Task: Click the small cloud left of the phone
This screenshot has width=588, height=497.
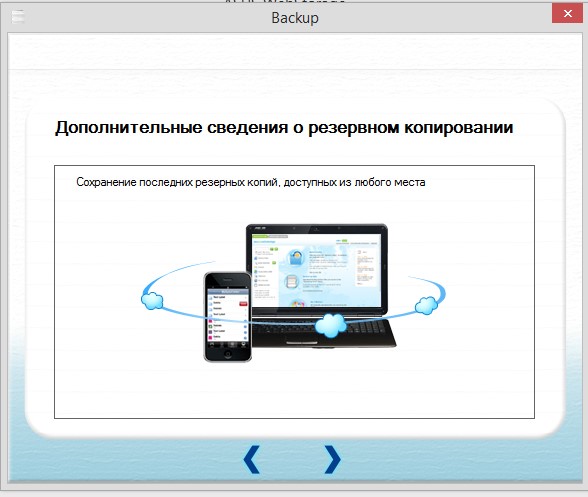Action: (152, 300)
